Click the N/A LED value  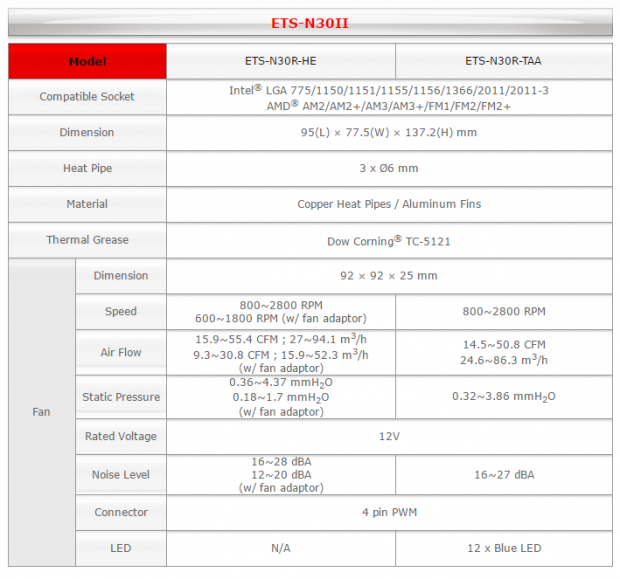pos(281,548)
